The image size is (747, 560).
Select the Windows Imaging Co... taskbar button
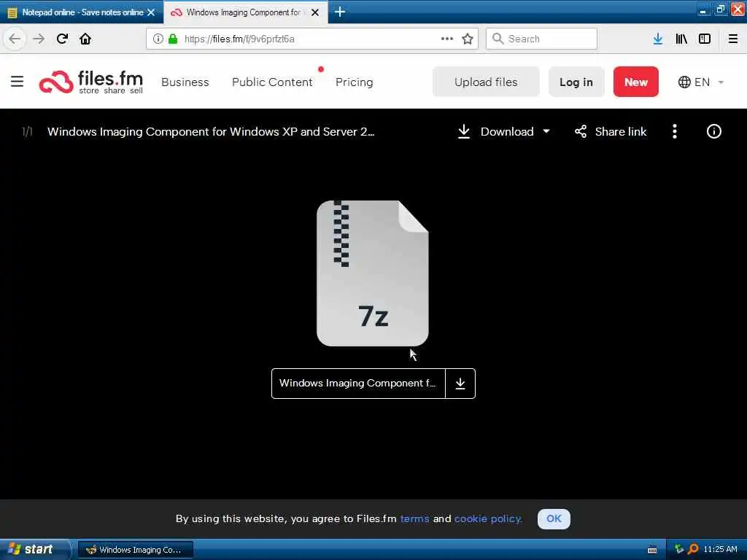pyautogui.click(x=135, y=550)
